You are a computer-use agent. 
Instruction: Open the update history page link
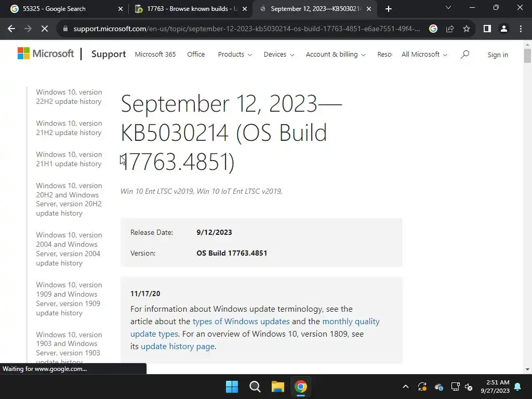pos(178,347)
